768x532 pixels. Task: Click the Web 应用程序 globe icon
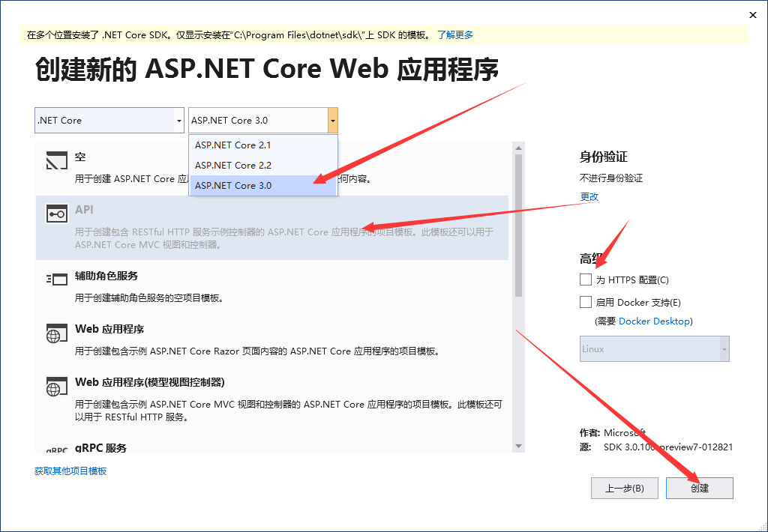[x=56, y=333]
